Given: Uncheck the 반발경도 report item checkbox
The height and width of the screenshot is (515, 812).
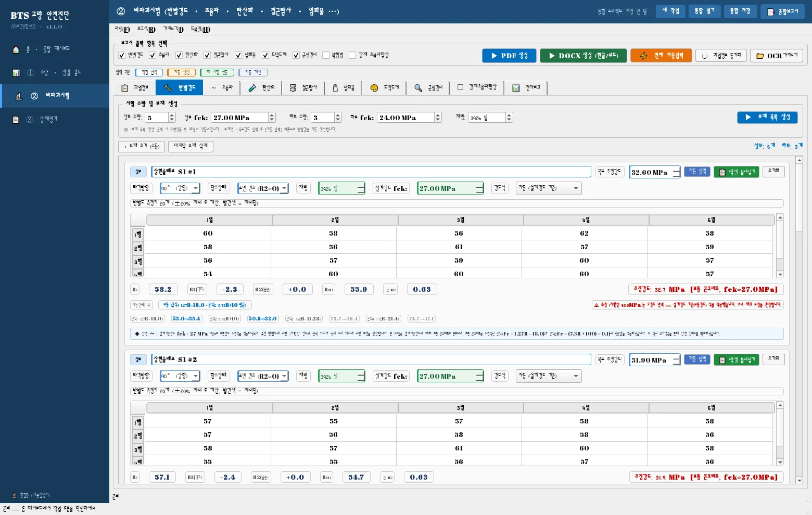Looking at the screenshot, I should pos(122,55).
